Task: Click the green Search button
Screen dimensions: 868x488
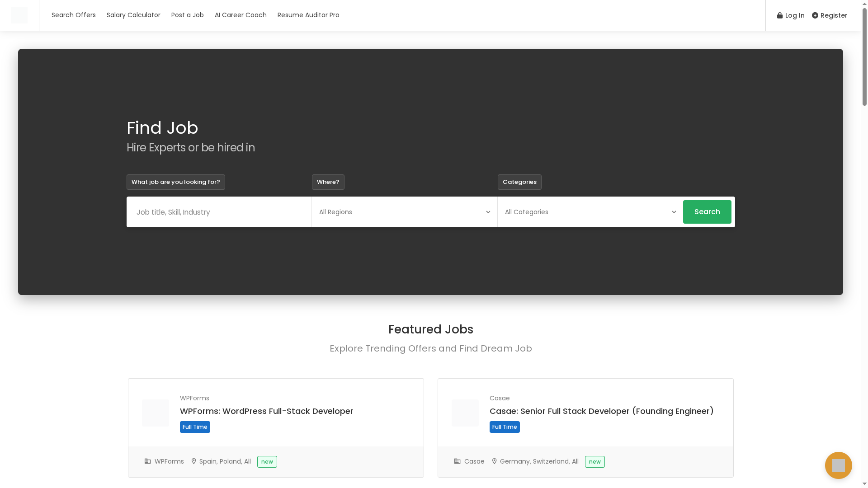Action: click(707, 212)
